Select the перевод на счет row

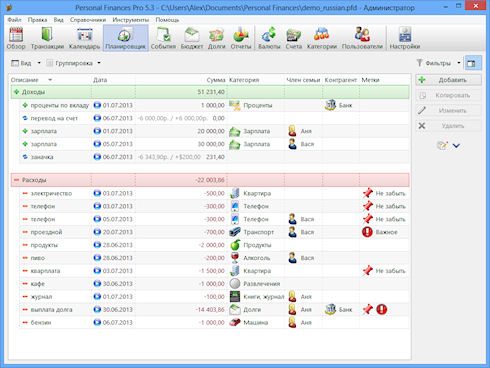click(214, 118)
